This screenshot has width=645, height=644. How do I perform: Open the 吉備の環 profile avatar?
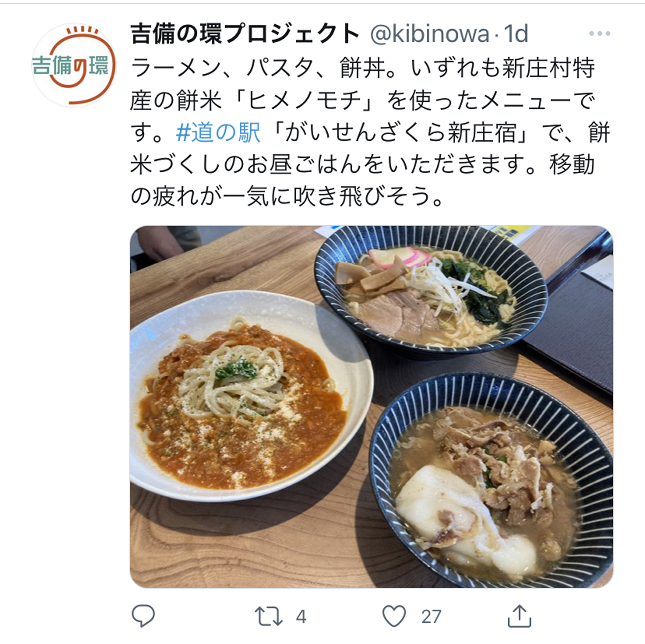tap(74, 65)
